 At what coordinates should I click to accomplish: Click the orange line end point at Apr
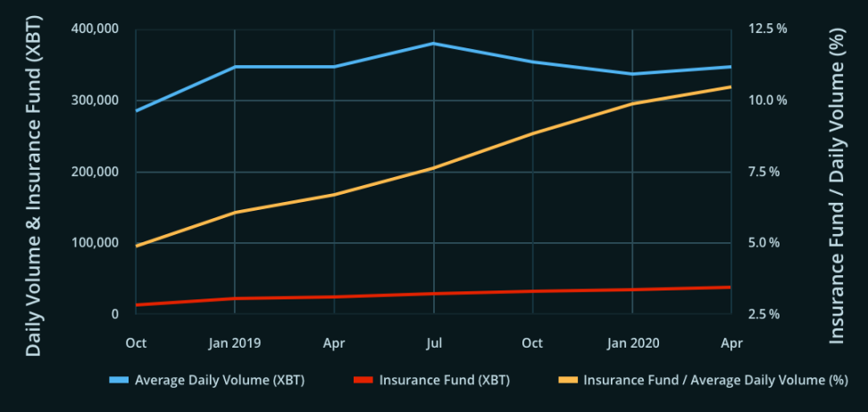click(x=730, y=87)
